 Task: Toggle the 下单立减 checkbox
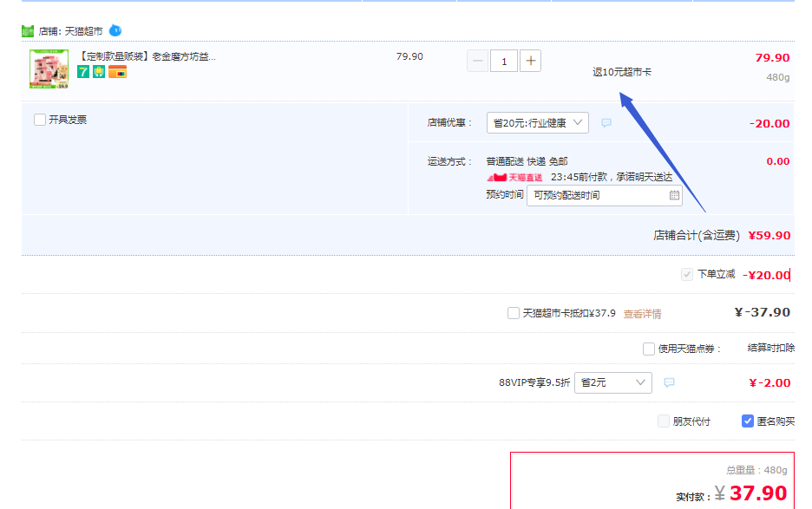pos(687,274)
